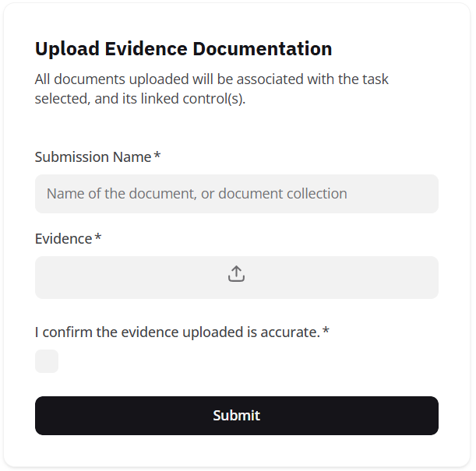Focus the Submission Name input field
The height and width of the screenshot is (471, 476).
236,194
